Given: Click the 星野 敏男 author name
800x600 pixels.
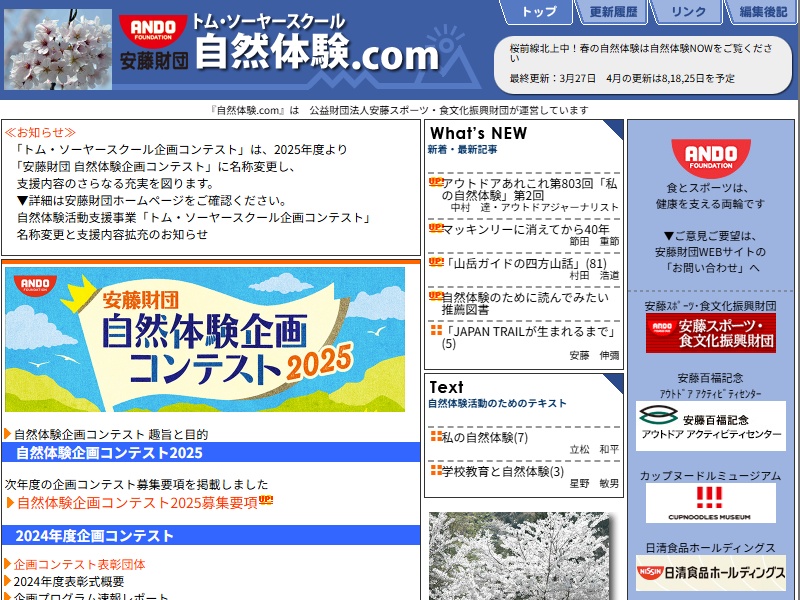Looking at the screenshot, I should coord(594,483).
